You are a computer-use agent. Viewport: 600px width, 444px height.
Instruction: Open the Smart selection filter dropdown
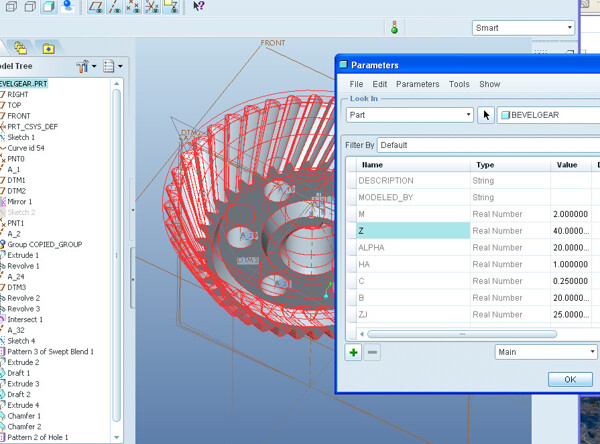523,28
